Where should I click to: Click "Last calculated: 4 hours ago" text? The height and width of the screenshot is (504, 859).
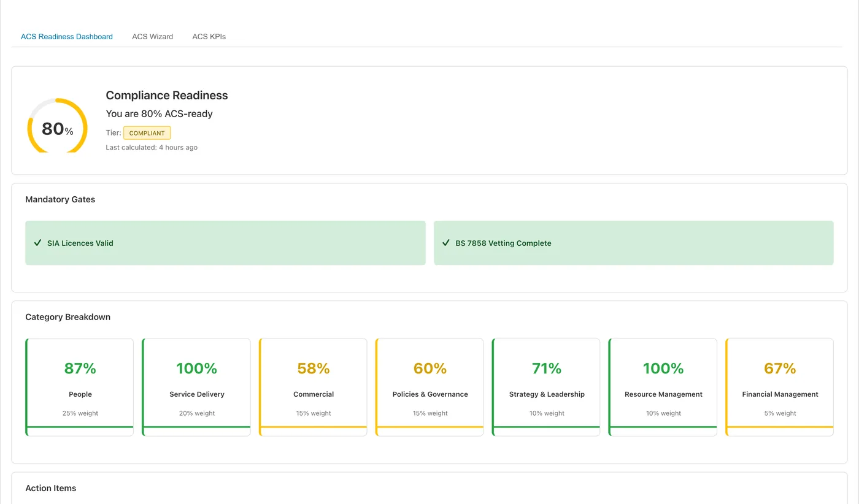(x=152, y=148)
